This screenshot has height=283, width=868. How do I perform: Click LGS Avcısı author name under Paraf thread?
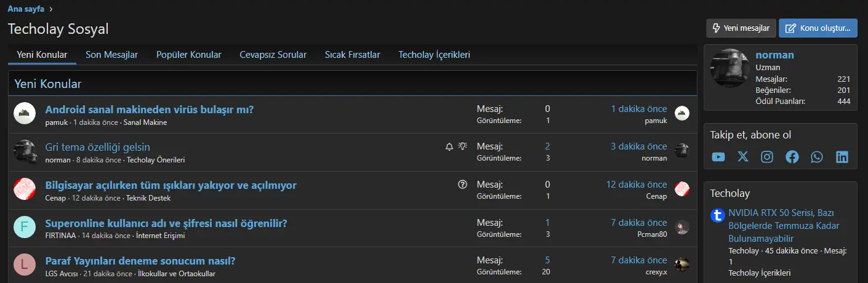point(62,274)
